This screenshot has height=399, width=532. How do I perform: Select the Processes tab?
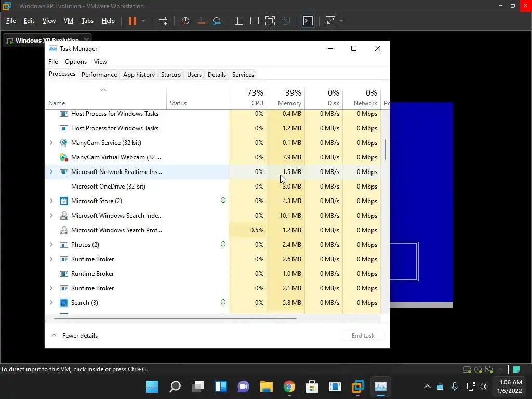pos(62,74)
